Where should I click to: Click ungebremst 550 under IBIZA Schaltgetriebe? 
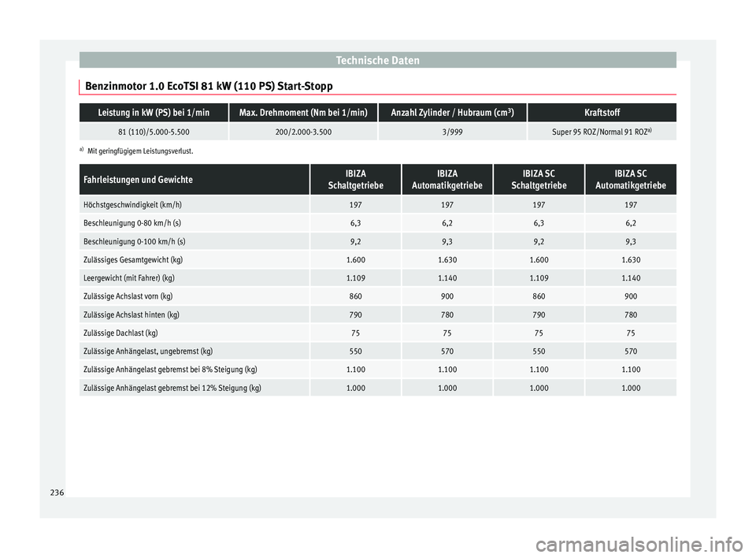pyautogui.click(x=356, y=352)
